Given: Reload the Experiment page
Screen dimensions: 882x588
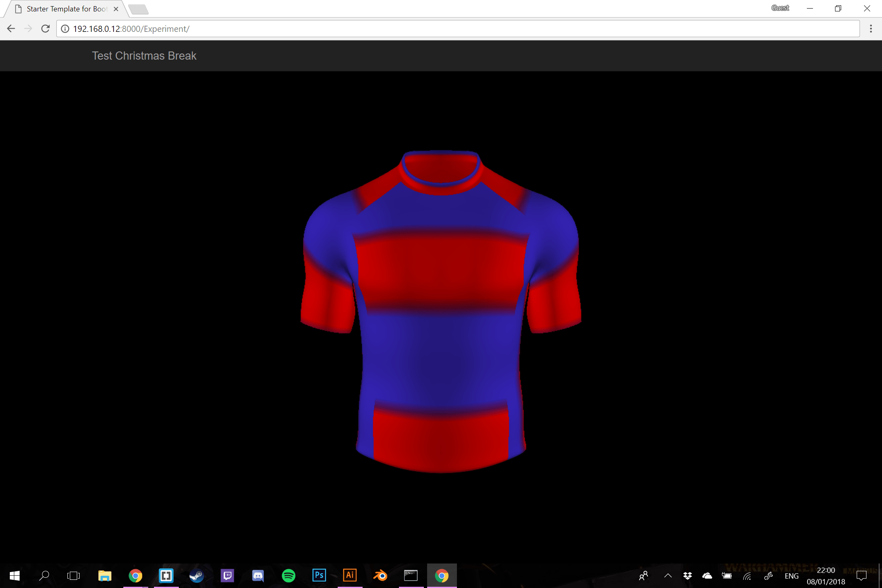Looking at the screenshot, I should [45, 29].
